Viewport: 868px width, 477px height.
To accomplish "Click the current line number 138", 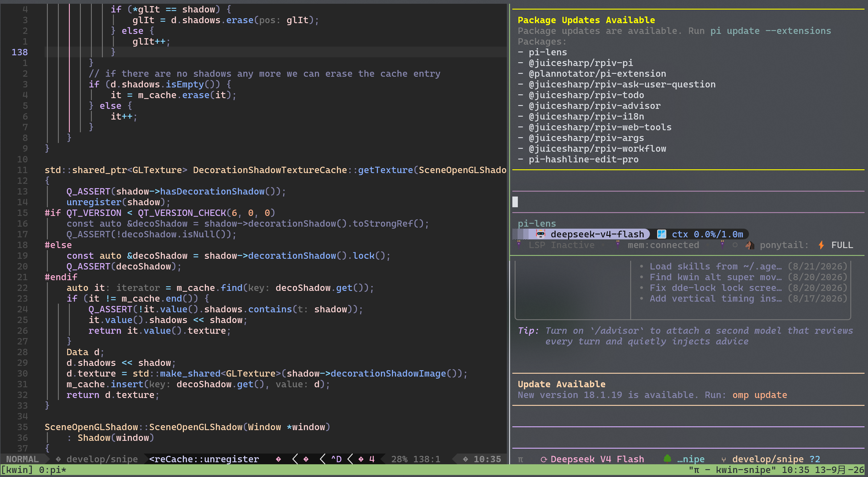I will [x=19, y=52].
